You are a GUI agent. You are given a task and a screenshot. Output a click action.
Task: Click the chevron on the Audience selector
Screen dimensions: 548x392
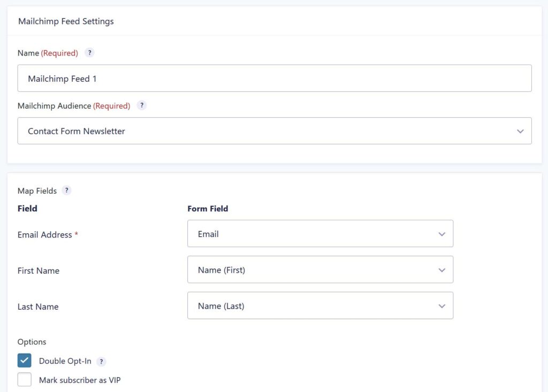click(x=520, y=130)
